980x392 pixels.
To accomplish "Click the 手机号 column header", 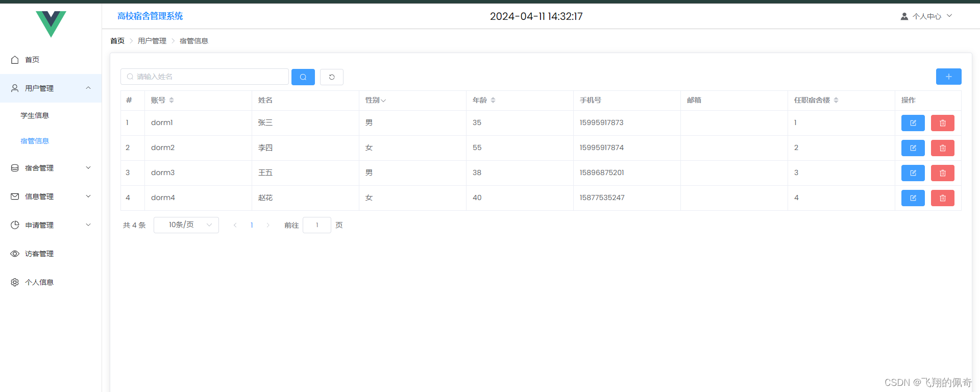I will (x=591, y=100).
